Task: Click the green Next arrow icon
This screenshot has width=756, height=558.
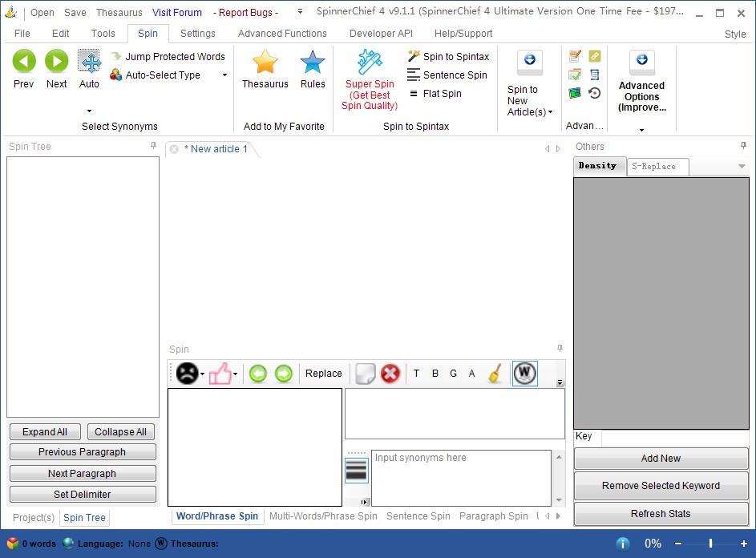Action: coord(56,61)
